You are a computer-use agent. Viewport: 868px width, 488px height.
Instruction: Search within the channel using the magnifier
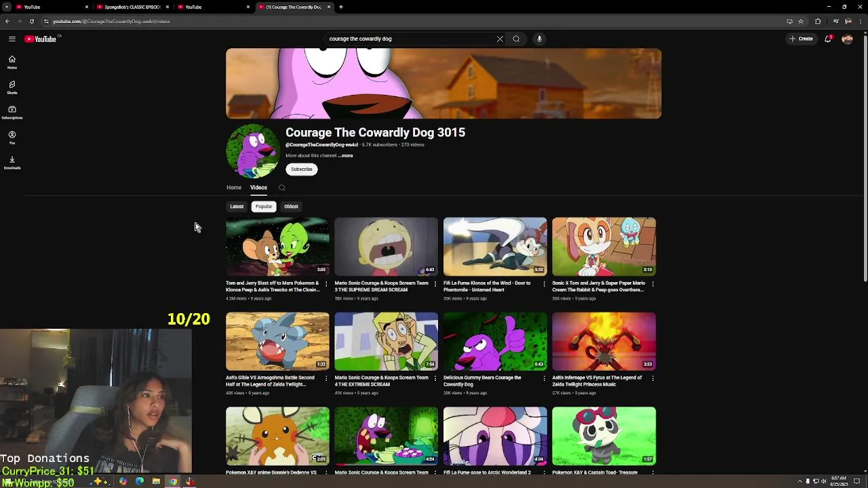(281, 188)
